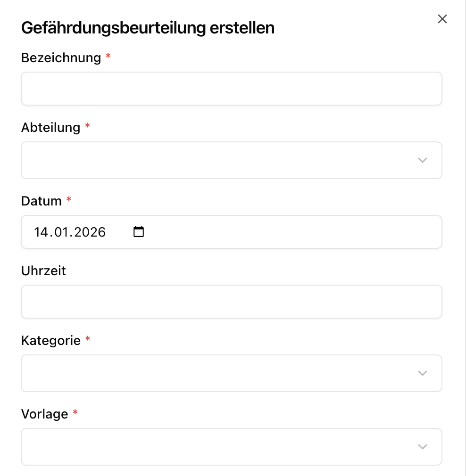466x476 pixels.
Task: Select the date value 14.01.2026
Action: point(70,232)
